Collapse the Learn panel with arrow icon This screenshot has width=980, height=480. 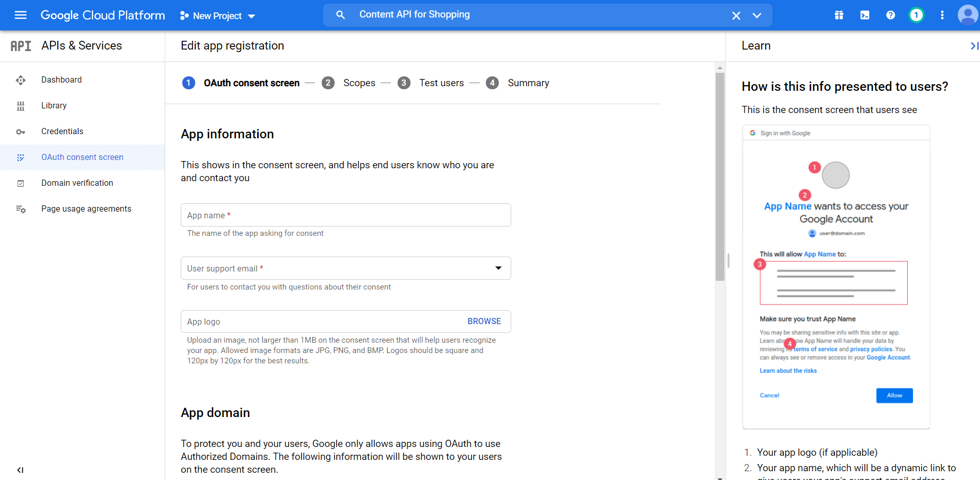(974, 46)
